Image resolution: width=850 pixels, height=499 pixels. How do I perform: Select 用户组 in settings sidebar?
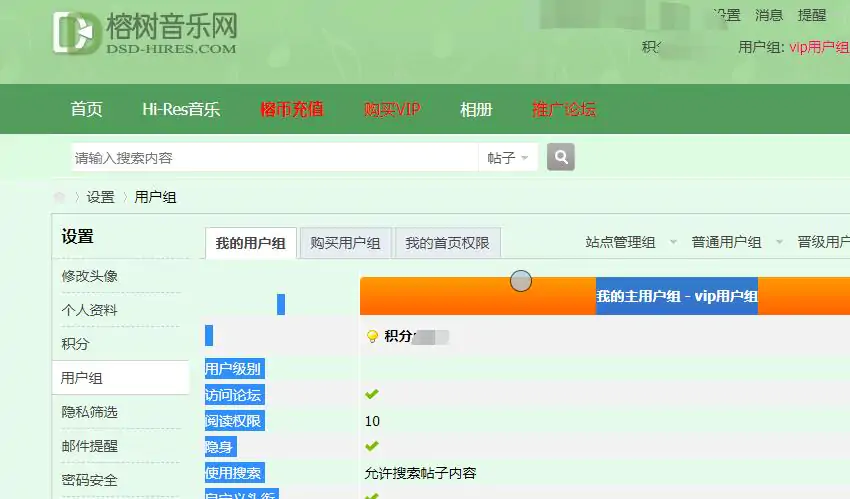tap(120, 378)
